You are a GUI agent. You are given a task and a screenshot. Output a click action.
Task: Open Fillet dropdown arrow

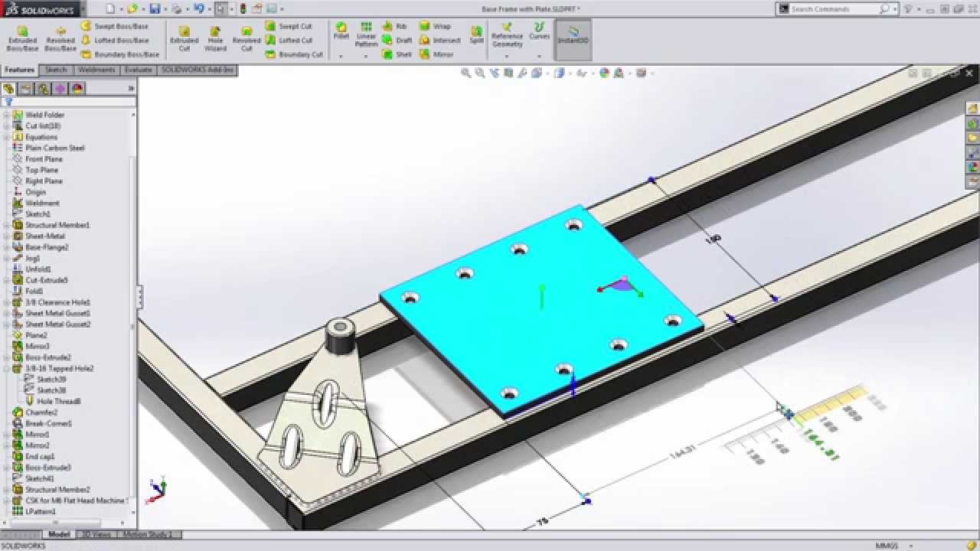coord(341,56)
